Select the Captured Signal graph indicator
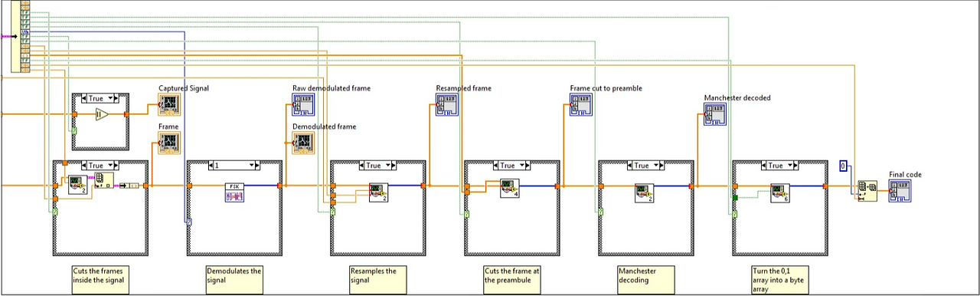The image size is (980, 296). [169, 104]
